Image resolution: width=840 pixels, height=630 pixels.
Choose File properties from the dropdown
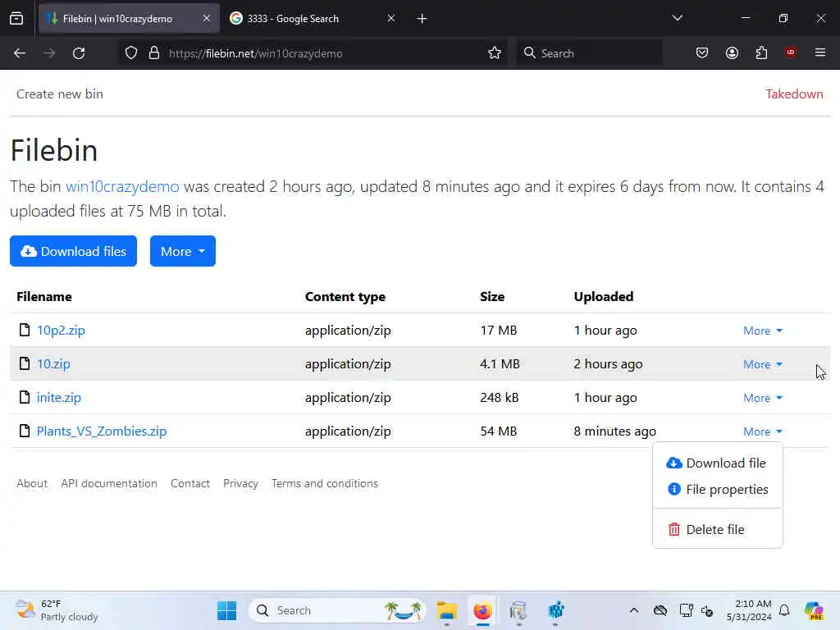pos(717,489)
